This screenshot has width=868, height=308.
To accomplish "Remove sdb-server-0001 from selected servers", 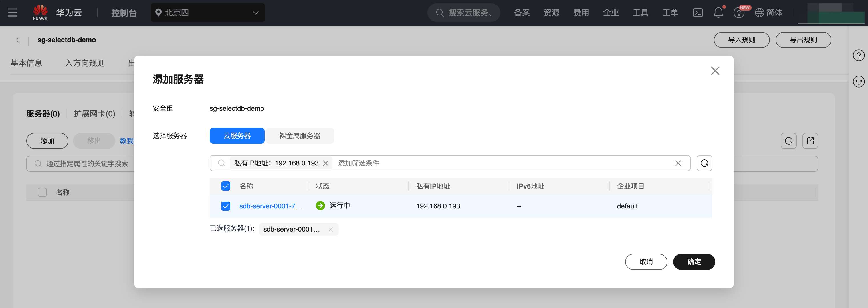I will pos(330,229).
